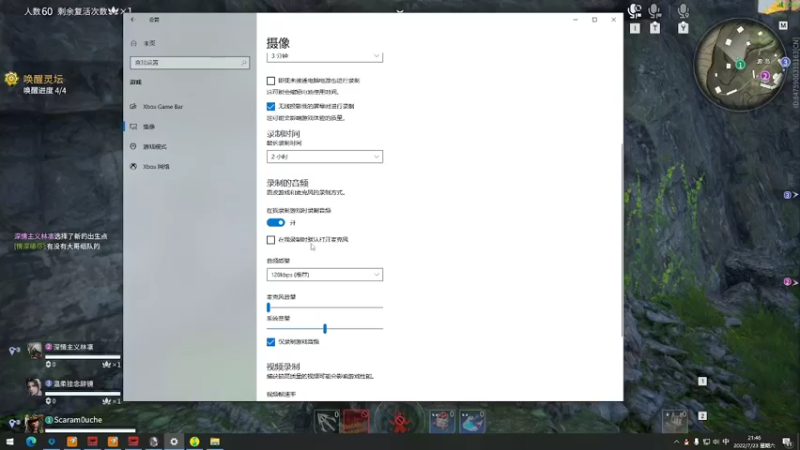The height and width of the screenshot is (450, 800).
Task: Click the M map key icon
Action: point(783,26)
